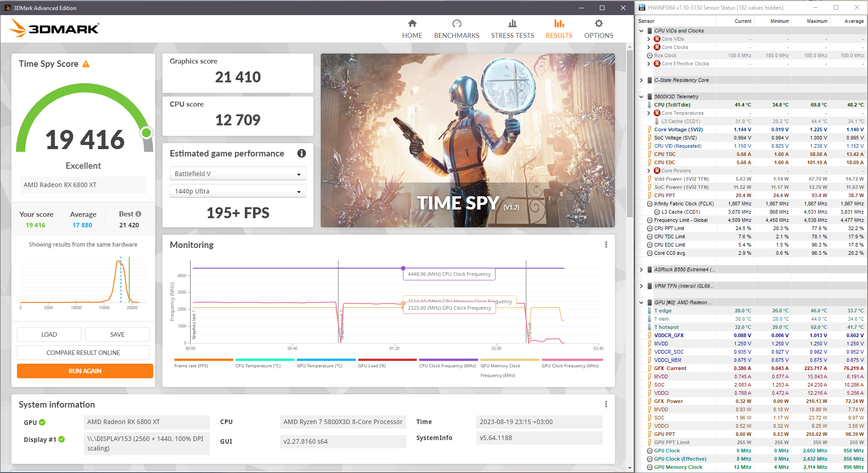Click the Time Spy hero image
The image size is (868, 473).
point(468,140)
